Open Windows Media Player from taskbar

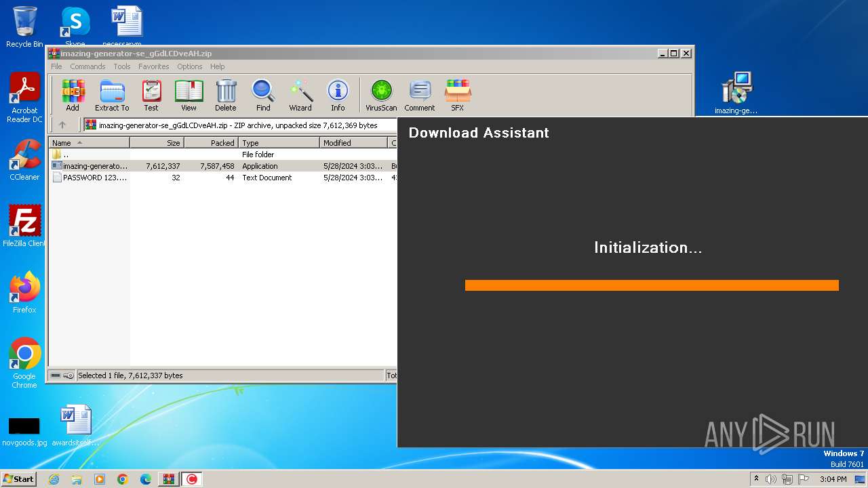click(100, 479)
